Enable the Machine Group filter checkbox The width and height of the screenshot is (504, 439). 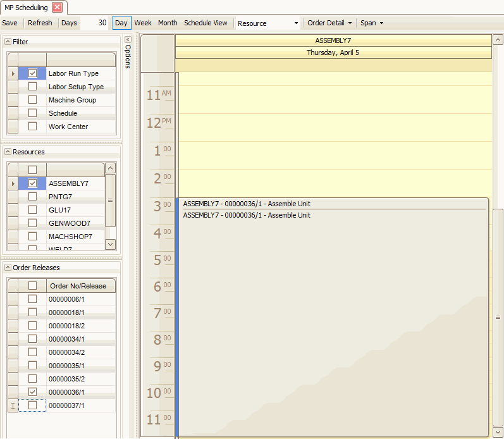click(x=32, y=100)
